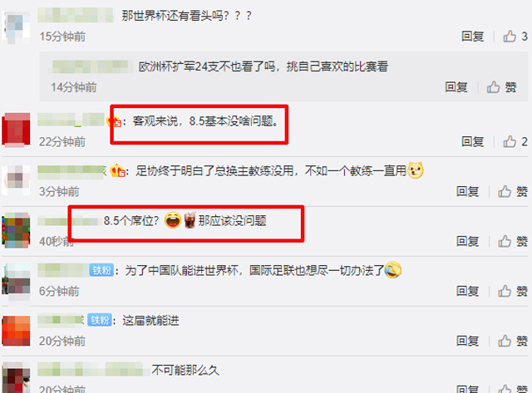
Task: Like the comment posted 15分钟前
Action: [x=515, y=36]
